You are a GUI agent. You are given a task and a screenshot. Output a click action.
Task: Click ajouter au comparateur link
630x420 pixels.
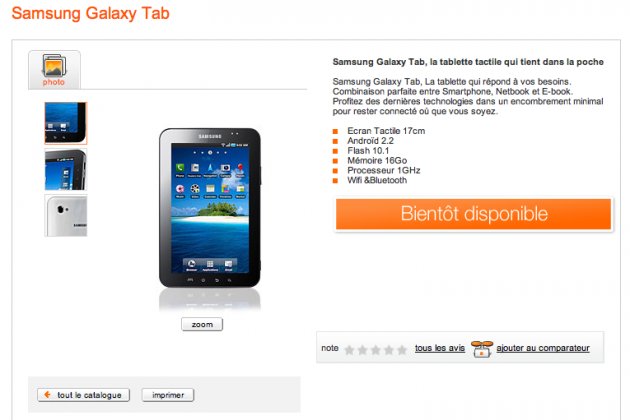(543, 348)
